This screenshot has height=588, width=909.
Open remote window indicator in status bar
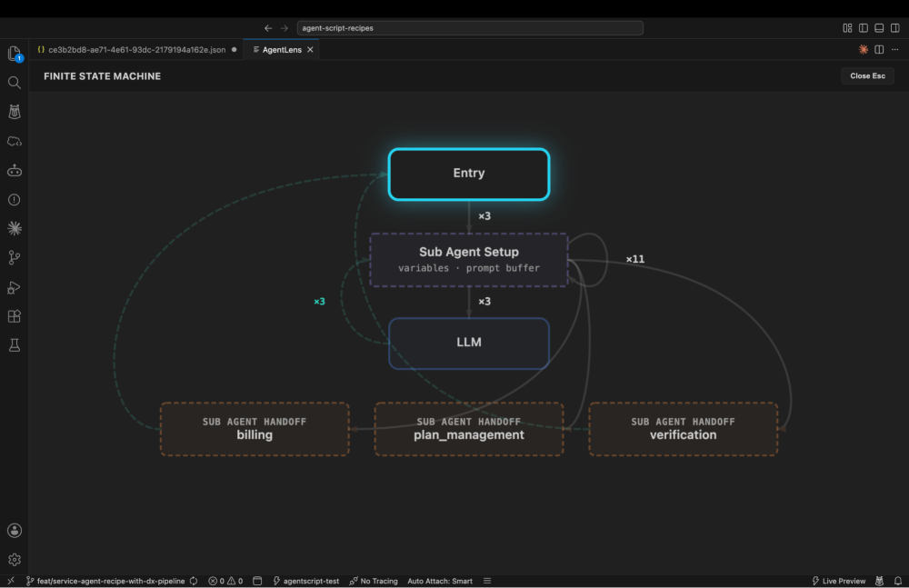[11, 581]
